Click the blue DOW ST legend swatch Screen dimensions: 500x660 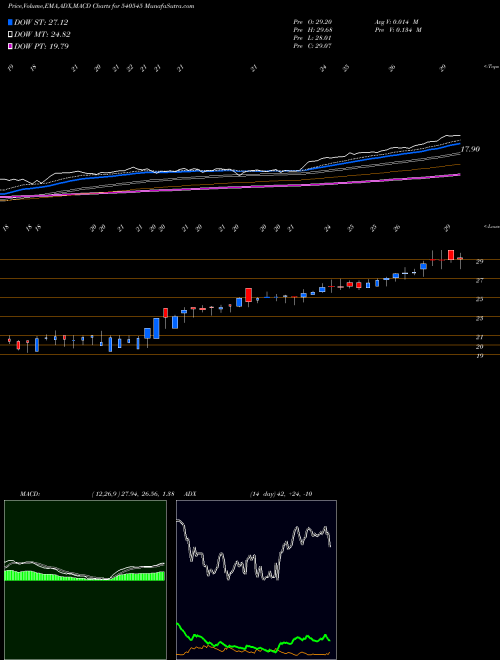(11, 22)
